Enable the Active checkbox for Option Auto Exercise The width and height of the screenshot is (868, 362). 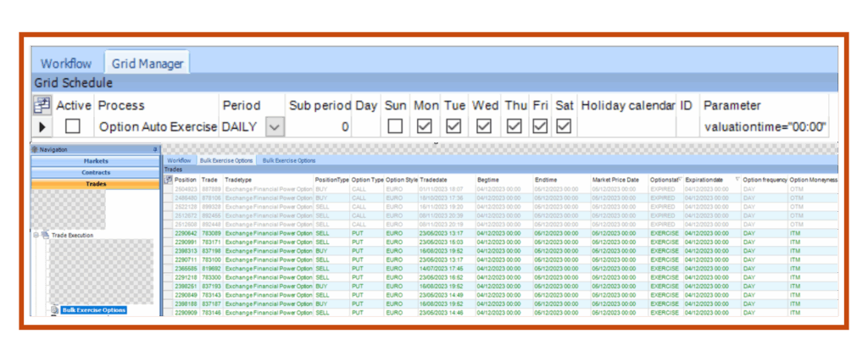tap(73, 126)
